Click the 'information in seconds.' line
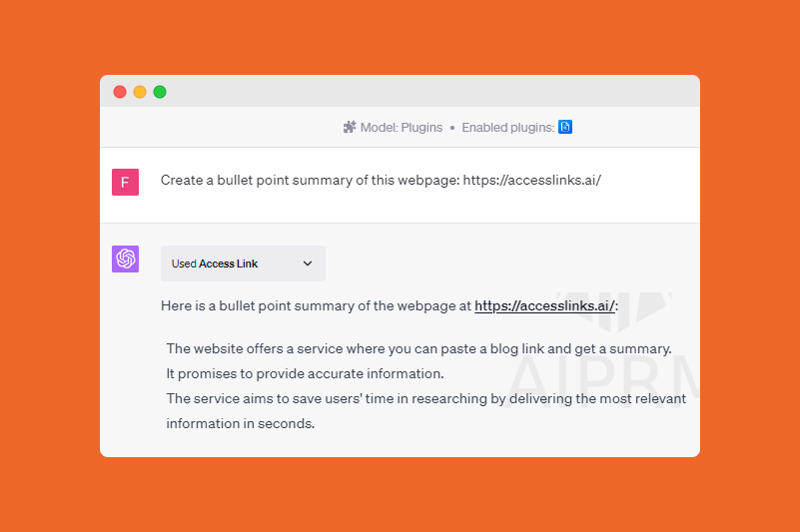800x532 pixels. (241, 423)
